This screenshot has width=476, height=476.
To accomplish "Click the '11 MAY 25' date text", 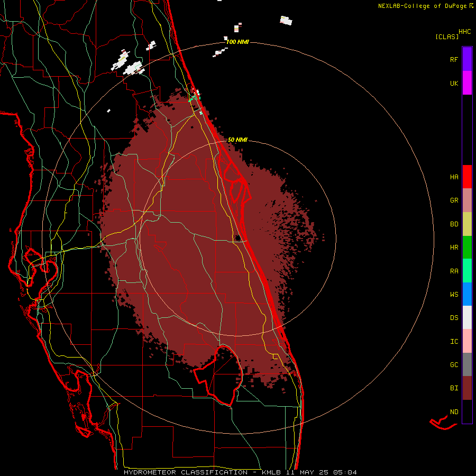I will click(307, 472).
